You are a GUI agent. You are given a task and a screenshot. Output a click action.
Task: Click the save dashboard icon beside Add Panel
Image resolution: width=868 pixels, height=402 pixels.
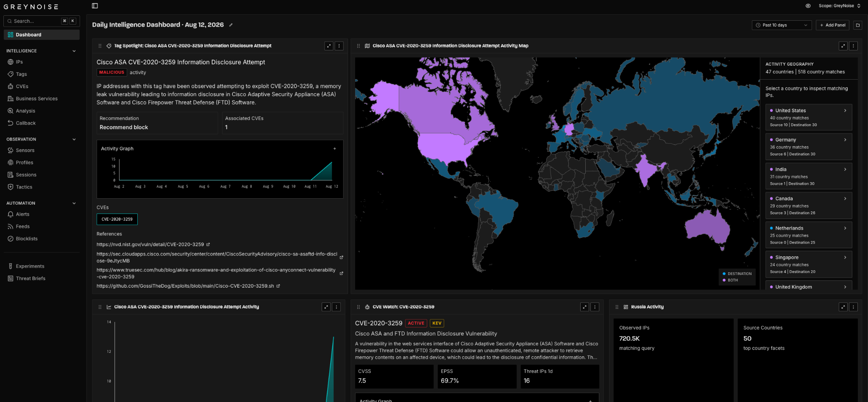pos(858,25)
